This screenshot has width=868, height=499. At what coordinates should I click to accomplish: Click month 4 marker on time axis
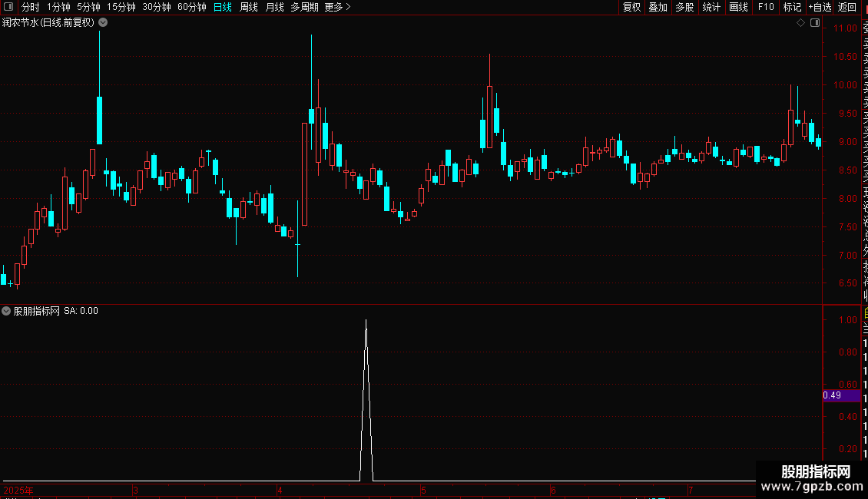(x=280, y=490)
